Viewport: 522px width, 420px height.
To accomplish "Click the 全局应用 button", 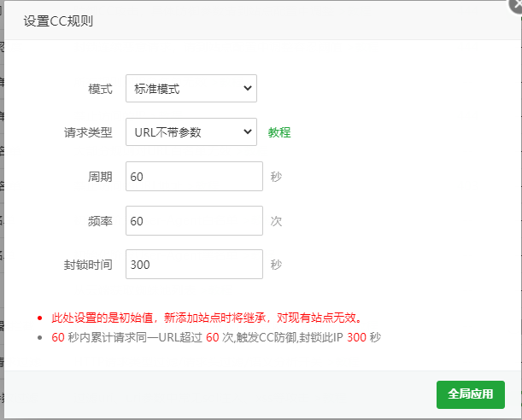I will tap(471, 394).
